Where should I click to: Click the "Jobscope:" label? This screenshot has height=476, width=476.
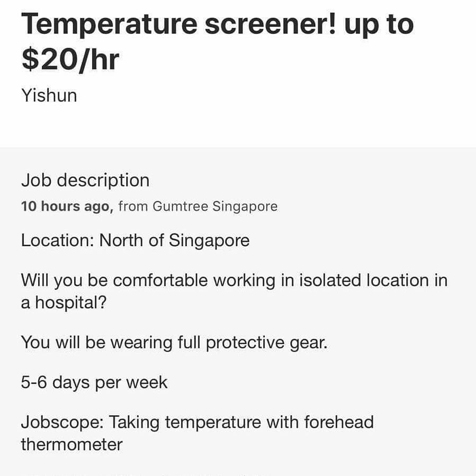65,423
